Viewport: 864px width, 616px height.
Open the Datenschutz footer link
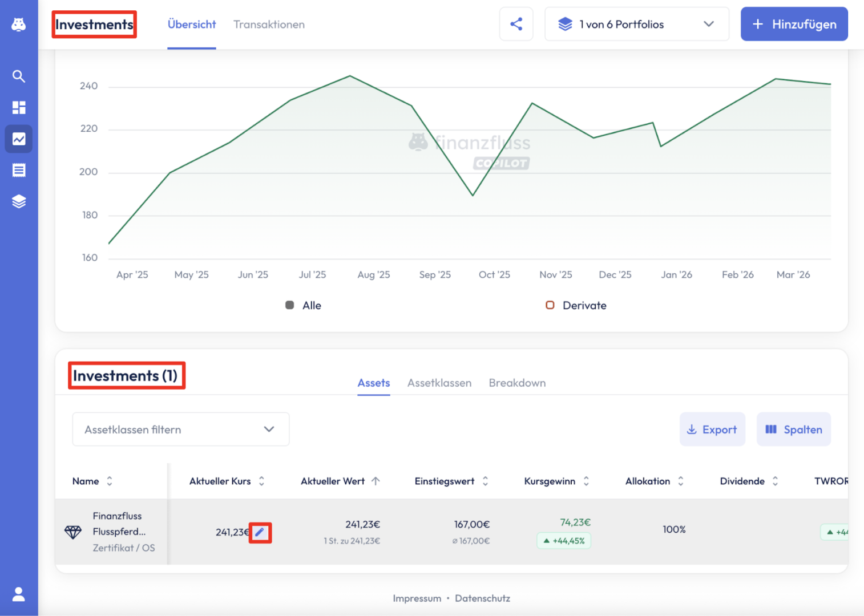pyautogui.click(x=482, y=598)
